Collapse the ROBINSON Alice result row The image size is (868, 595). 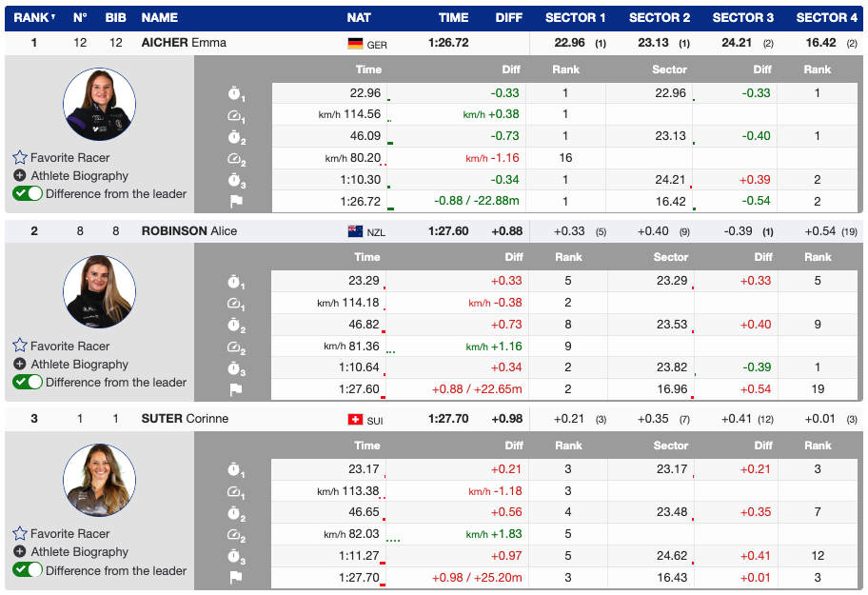pos(188,231)
